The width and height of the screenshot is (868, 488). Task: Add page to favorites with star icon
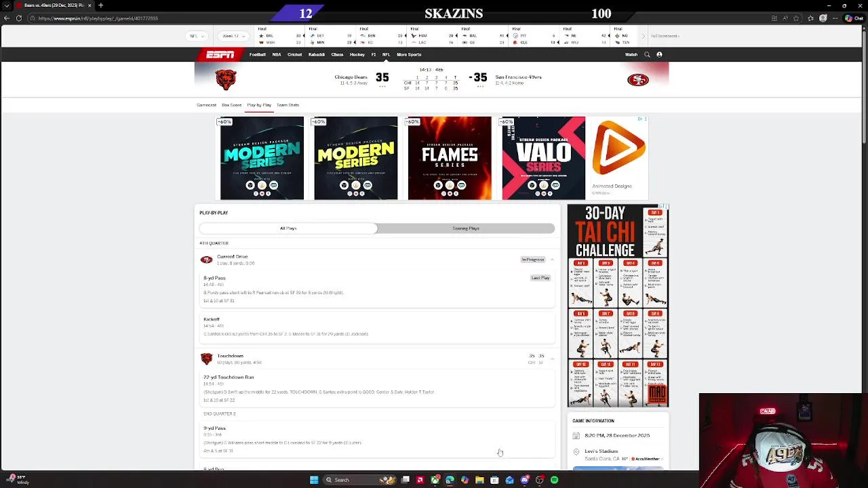click(796, 18)
